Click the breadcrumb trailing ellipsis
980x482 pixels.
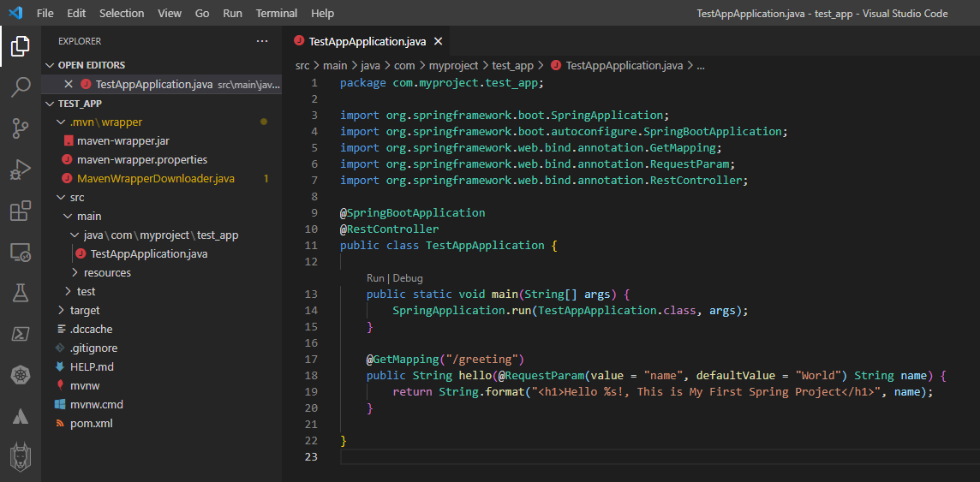(701, 66)
